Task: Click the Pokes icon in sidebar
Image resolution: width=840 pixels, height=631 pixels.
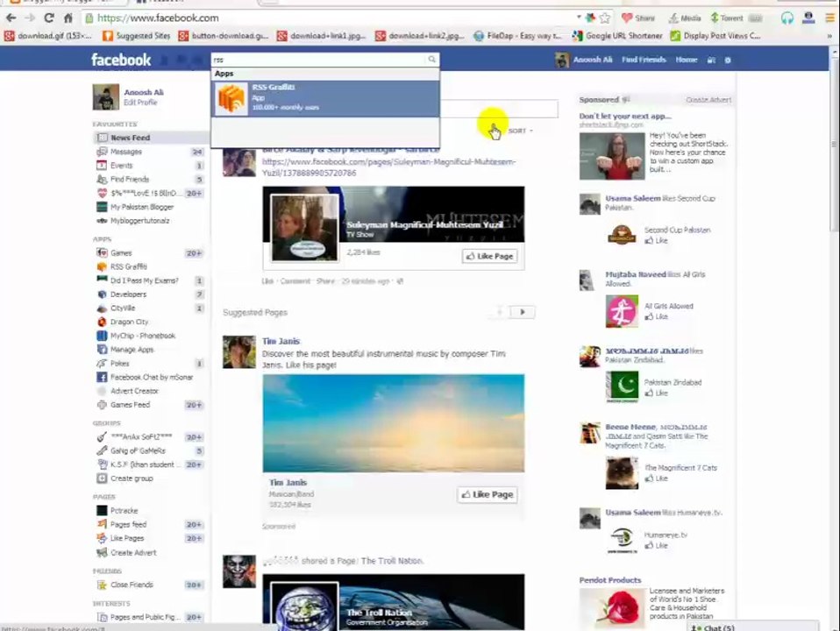Action: (102, 363)
